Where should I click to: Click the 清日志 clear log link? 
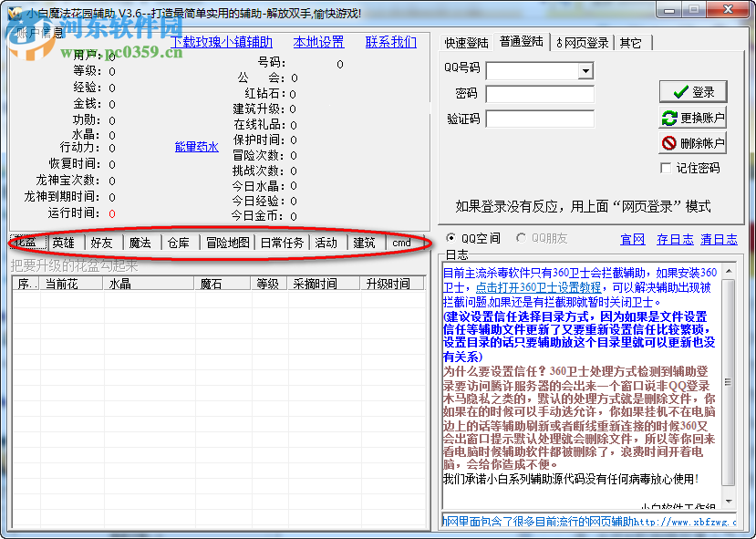(x=719, y=239)
